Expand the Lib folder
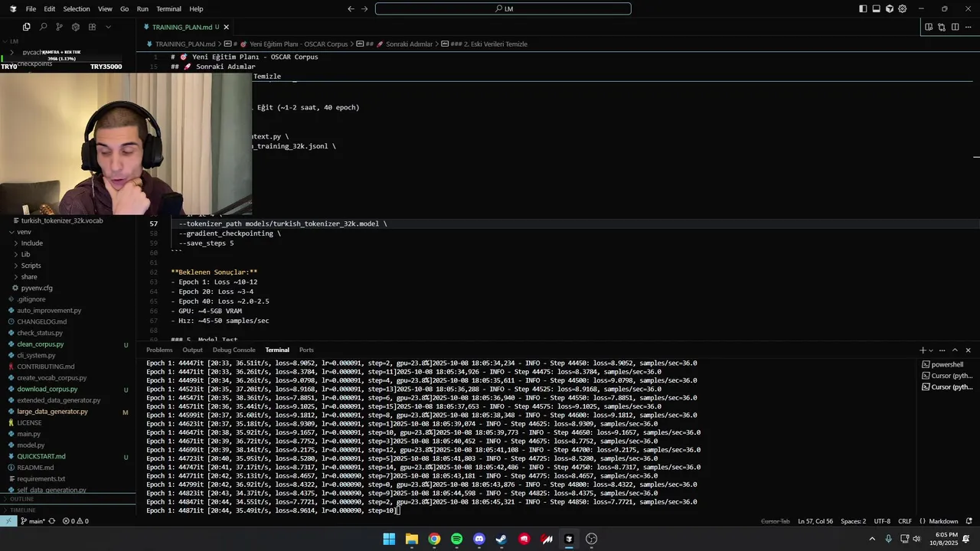This screenshot has height=551, width=980. tap(25, 254)
